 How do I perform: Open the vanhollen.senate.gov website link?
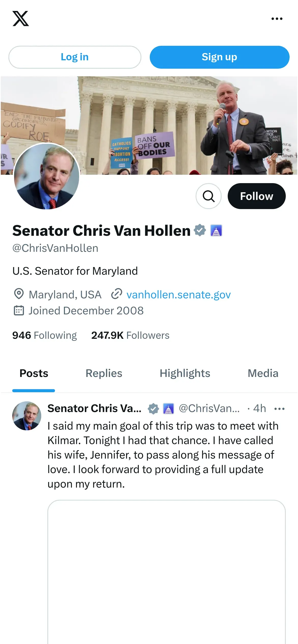click(178, 295)
